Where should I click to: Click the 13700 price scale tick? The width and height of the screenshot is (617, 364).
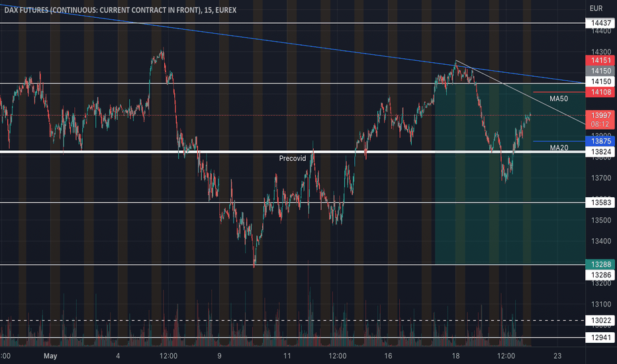tap(601, 178)
